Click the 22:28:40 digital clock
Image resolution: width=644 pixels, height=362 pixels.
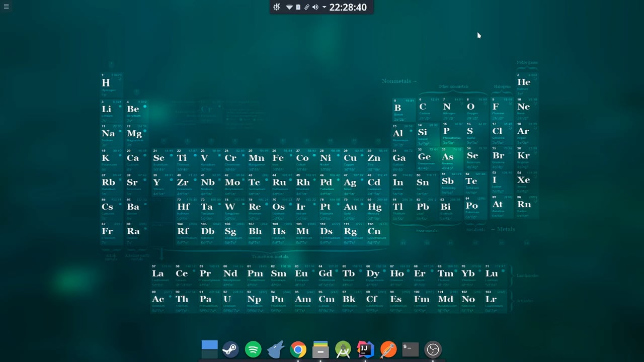coord(348,7)
